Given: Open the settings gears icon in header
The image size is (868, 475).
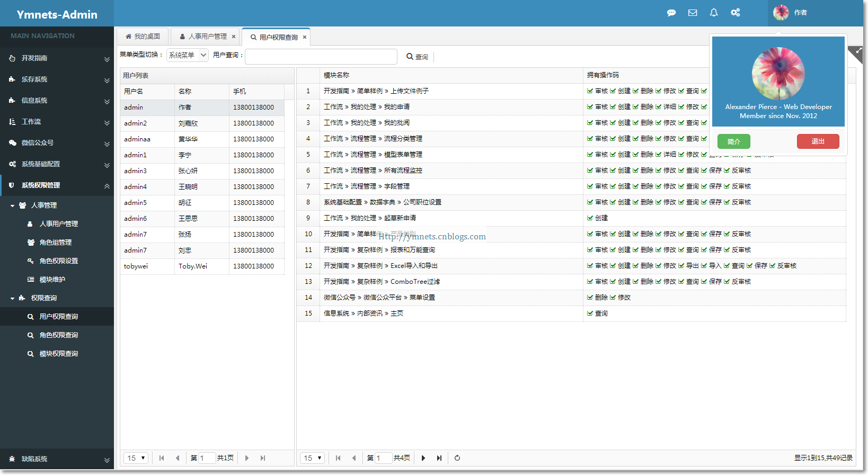Looking at the screenshot, I should point(736,13).
